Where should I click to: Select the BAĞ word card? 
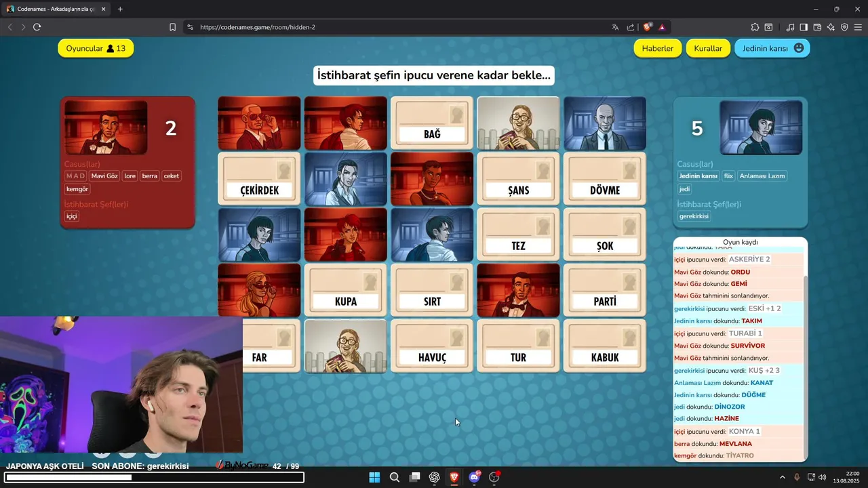[x=432, y=123]
